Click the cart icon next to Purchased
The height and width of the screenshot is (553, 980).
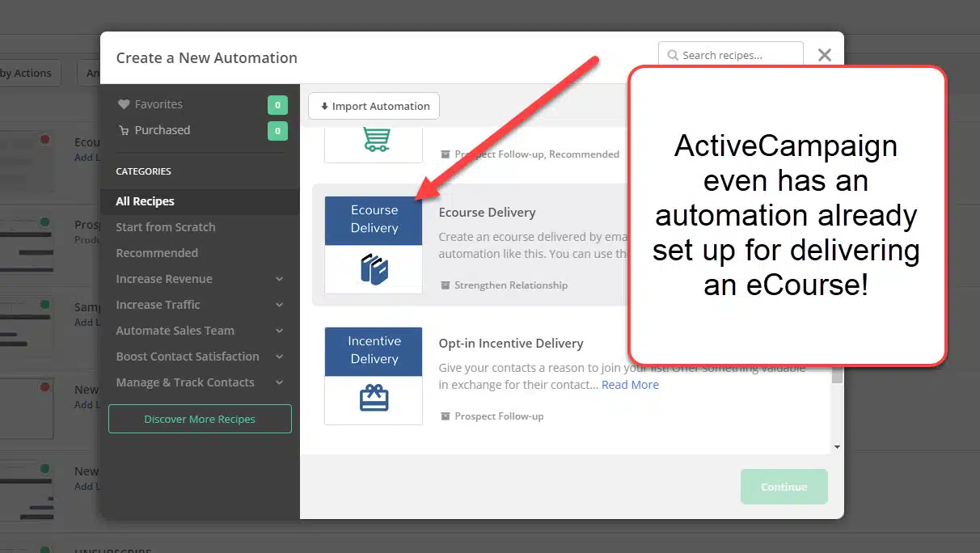click(124, 130)
